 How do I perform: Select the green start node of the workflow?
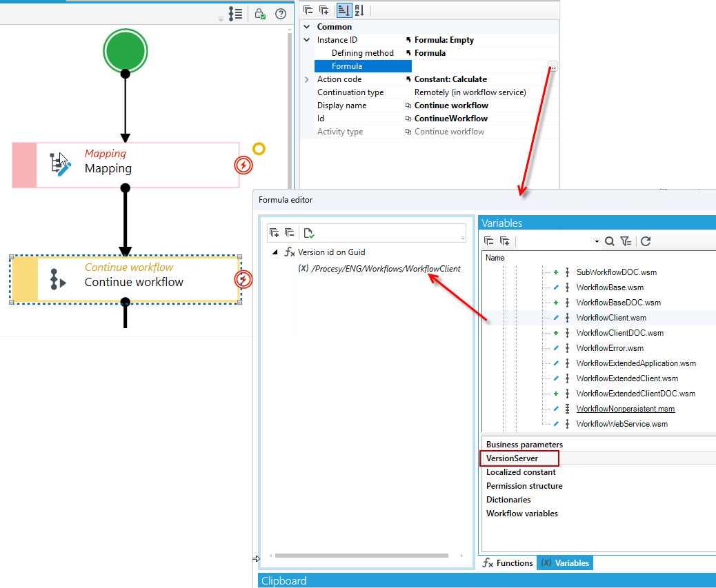tap(125, 51)
